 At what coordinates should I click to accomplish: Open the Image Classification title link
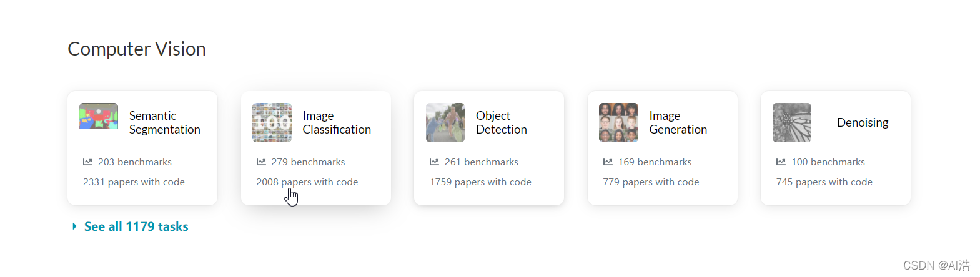point(337,122)
